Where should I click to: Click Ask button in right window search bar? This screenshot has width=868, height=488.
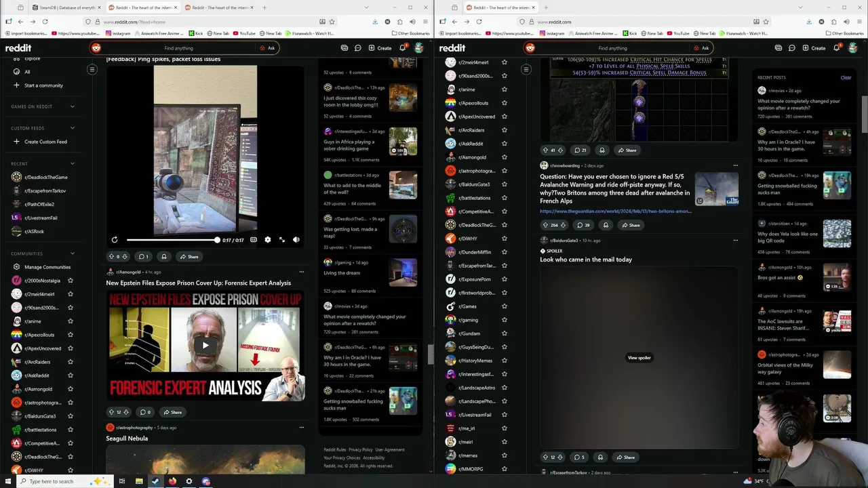click(701, 48)
